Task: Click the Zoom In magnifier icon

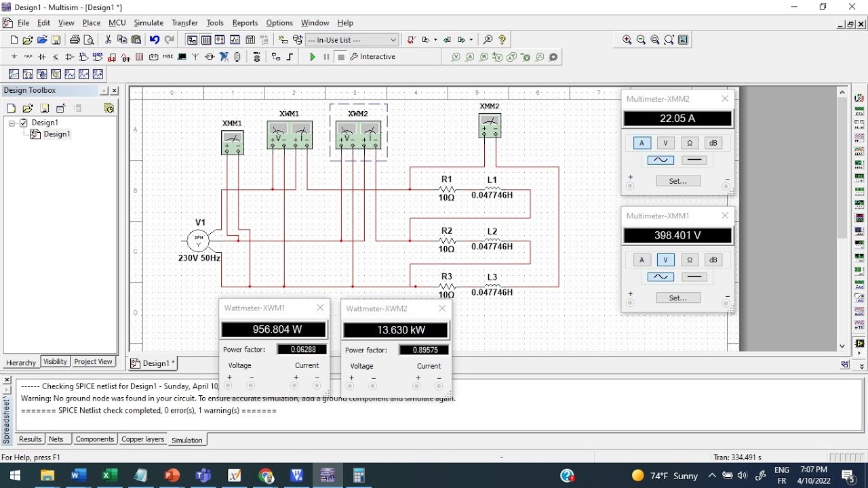Action: [627, 40]
